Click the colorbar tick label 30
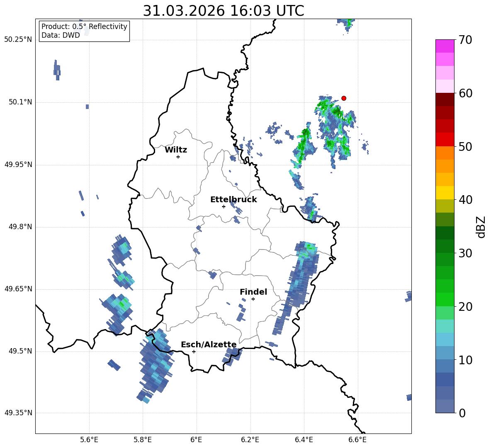 (x=465, y=253)
